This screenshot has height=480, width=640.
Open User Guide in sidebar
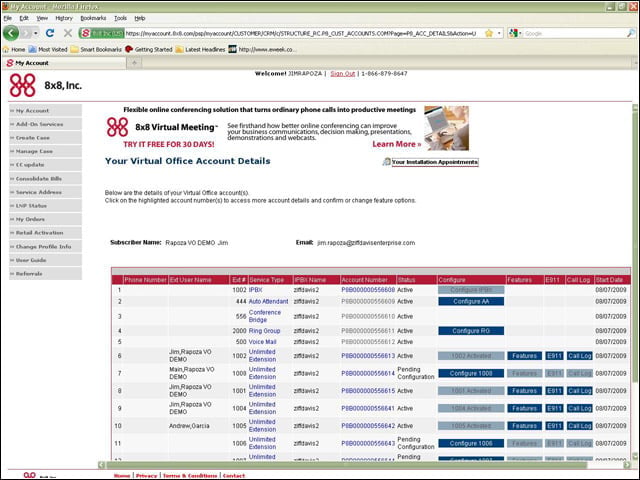coord(45,260)
